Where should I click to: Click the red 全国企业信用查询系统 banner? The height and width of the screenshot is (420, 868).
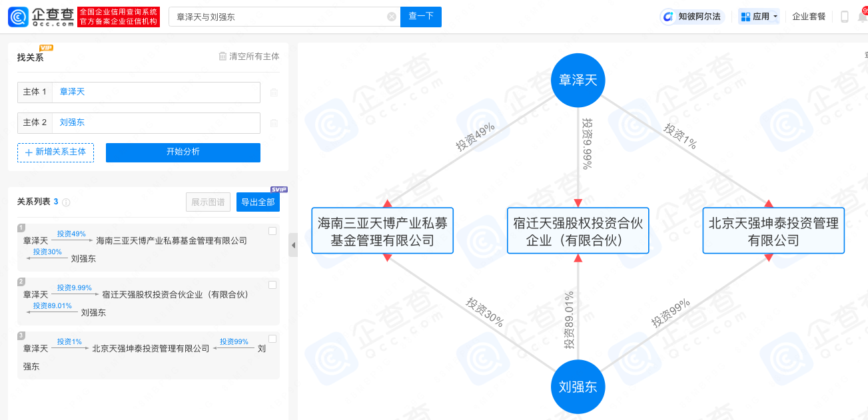click(119, 17)
